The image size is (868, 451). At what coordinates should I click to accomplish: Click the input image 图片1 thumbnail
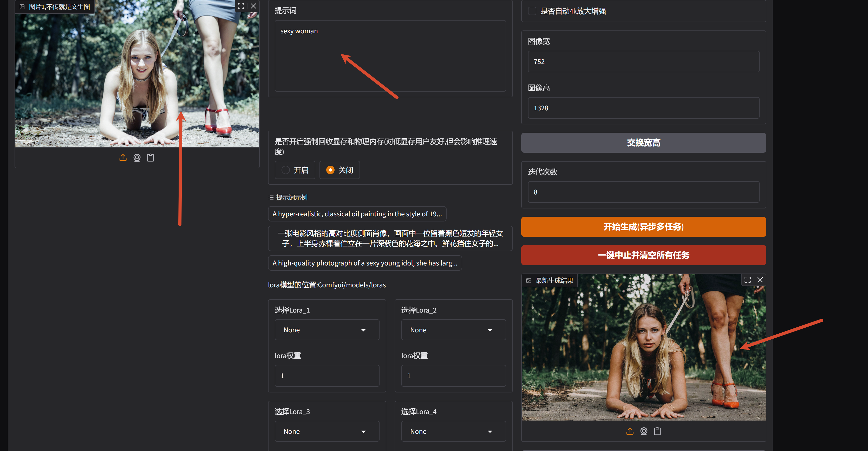coord(137,74)
